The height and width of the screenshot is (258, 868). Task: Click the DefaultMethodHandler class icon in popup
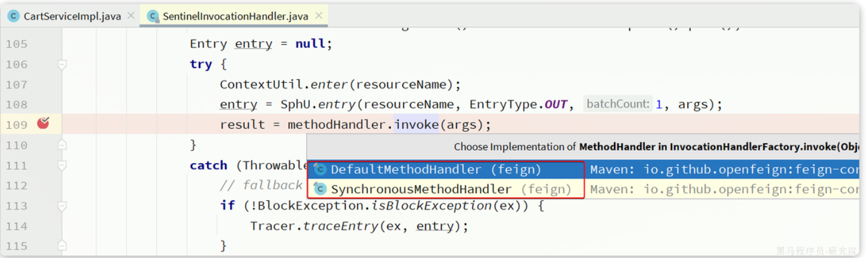[x=320, y=170]
